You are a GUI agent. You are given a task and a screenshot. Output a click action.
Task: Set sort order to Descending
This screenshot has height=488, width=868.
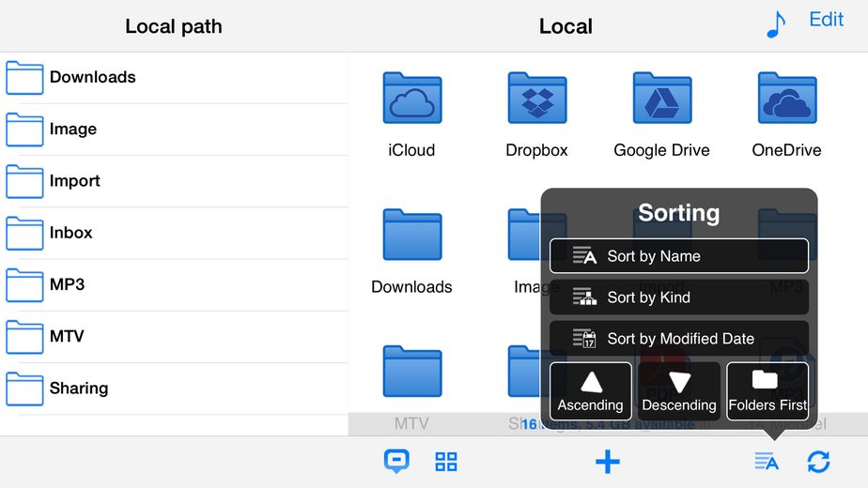point(678,391)
